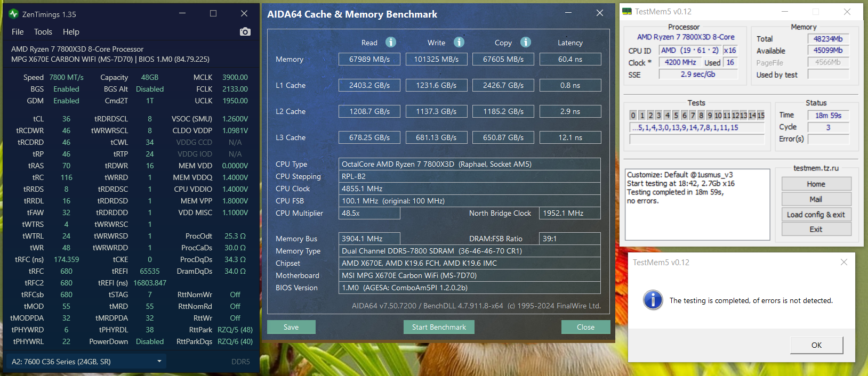Click Close button in AIDA64 benchmark window
868x376 pixels.
click(x=585, y=327)
